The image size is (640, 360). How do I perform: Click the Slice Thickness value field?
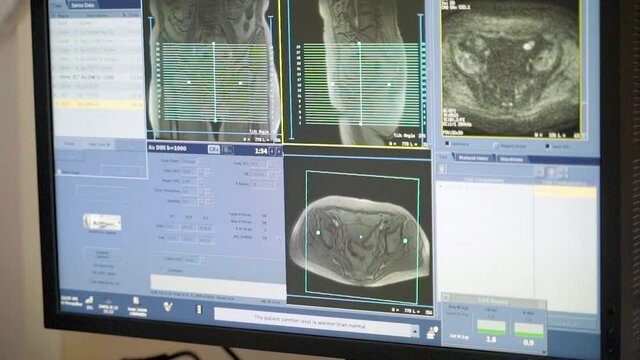[x=189, y=191]
